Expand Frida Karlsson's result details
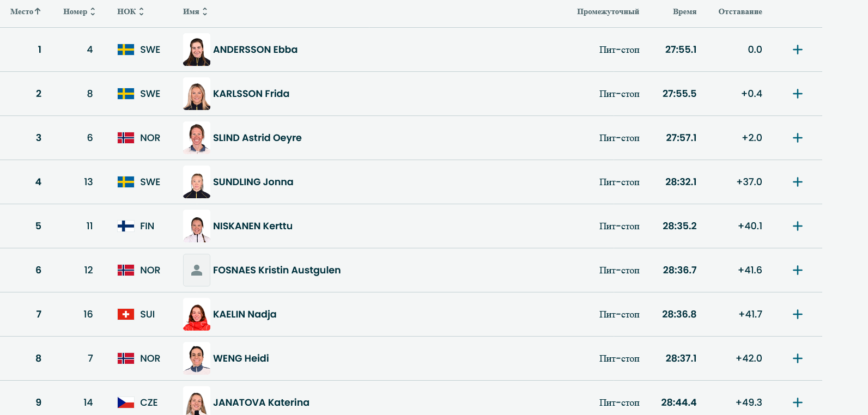 797,94
